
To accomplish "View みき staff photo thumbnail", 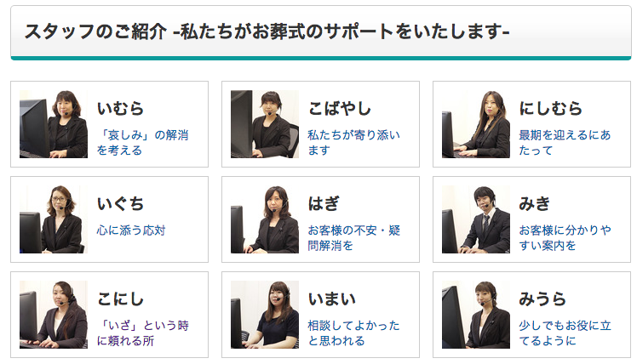I will pos(476,219).
